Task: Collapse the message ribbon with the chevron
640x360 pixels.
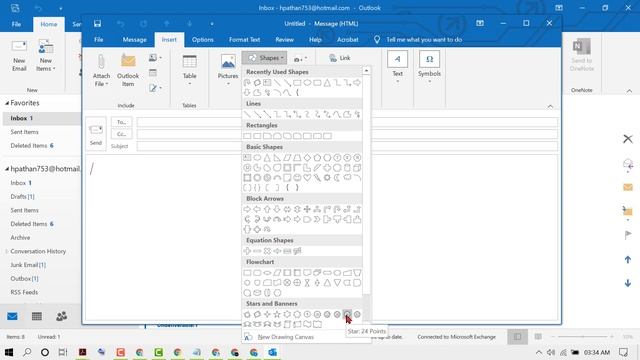Action: 550,107
